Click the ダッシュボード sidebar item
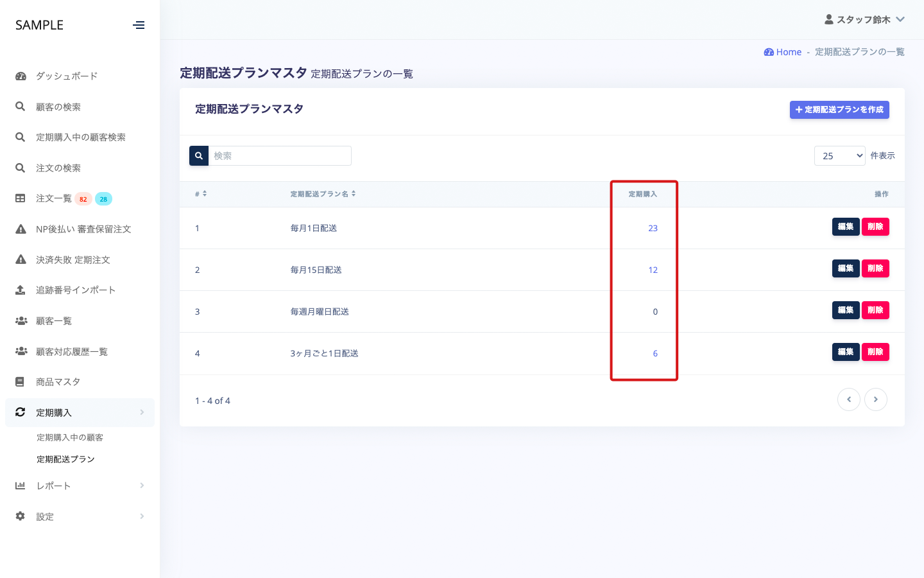The width and height of the screenshot is (924, 578). coord(67,76)
